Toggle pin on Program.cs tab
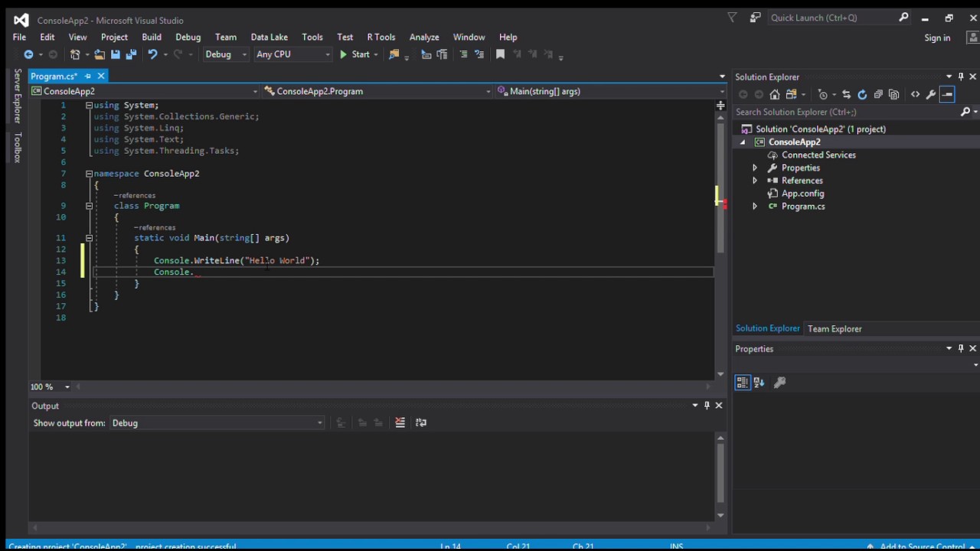Screen dimensions: 980x551 [x=88, y=77]
